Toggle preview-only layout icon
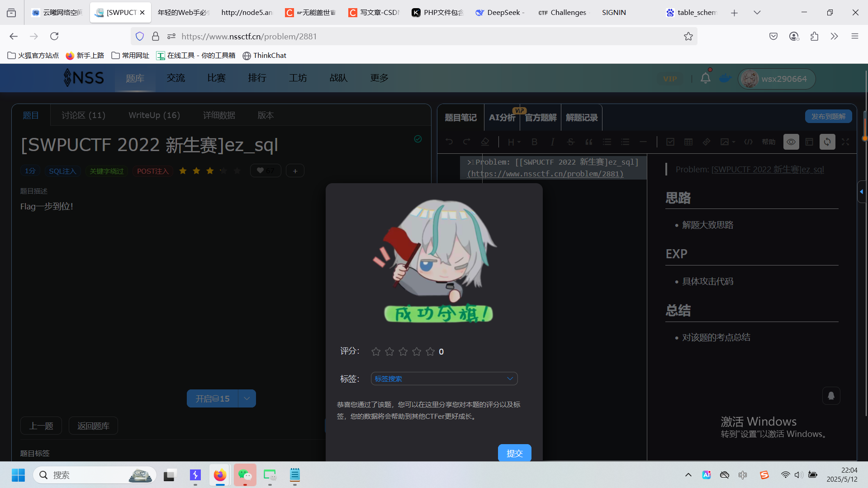Screen dimensions: 868x488 pyautogui.click(x=809, y=142)
